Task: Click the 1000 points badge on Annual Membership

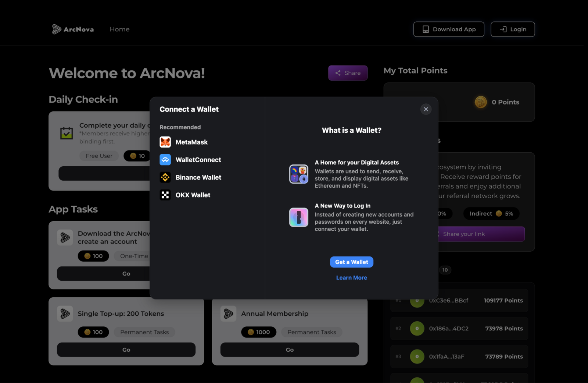Action: coord(259,332)
